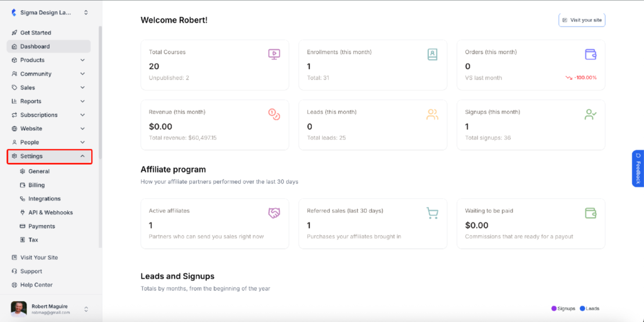Open Get Started in the sidebar
This screenshot has height=322, width=644.
coord(48,33)
